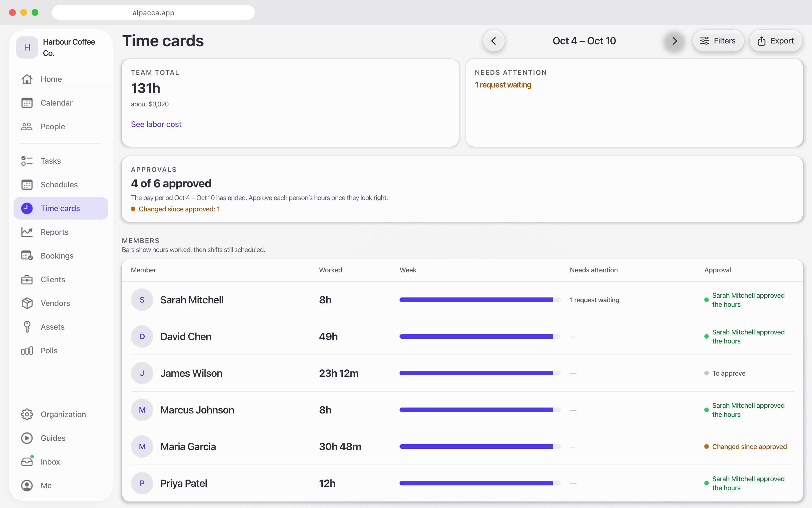Image resolution: width=812 pixels, height=508 pixels.
Task: Open the Inbox tray icon
Action: (x=27, y=462)
